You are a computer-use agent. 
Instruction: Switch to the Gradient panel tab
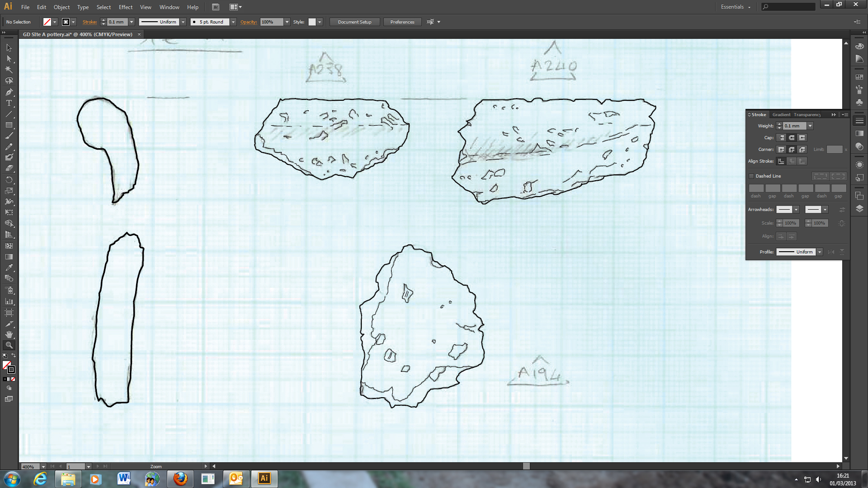tap(781, 115)
